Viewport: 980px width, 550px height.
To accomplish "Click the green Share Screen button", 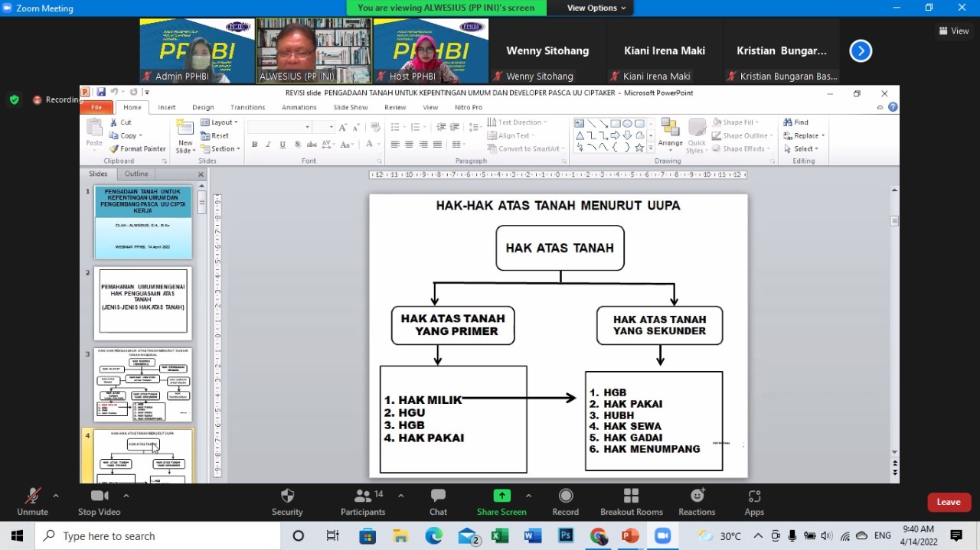I will 501,502.
